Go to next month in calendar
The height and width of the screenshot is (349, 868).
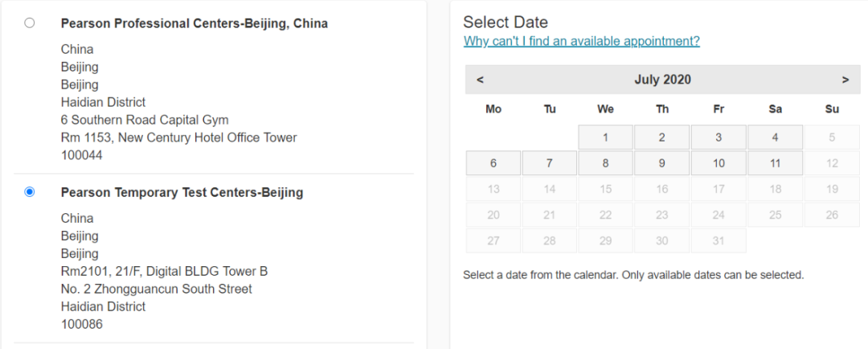(x=845, y=80)
